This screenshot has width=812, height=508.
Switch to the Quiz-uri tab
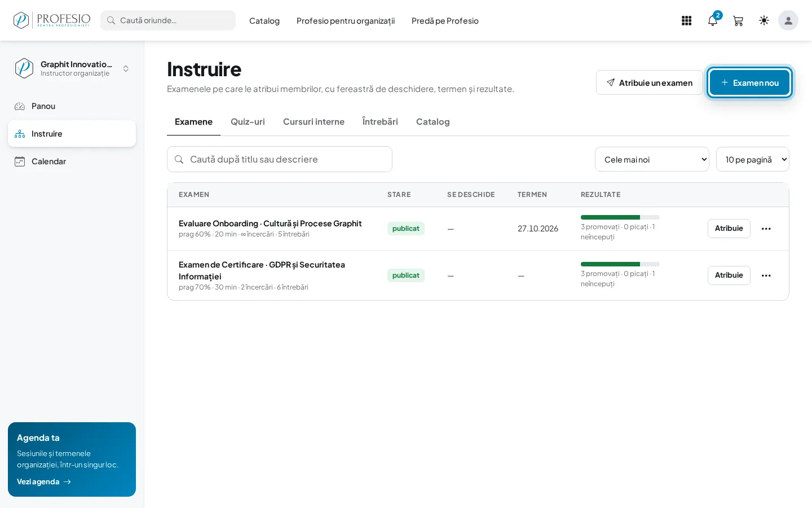248,122
